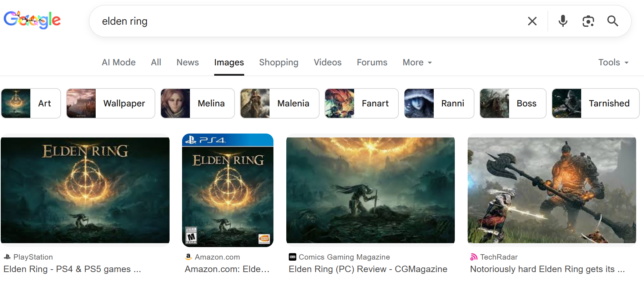Choose the Ranni filter chip

click(439, 103)
